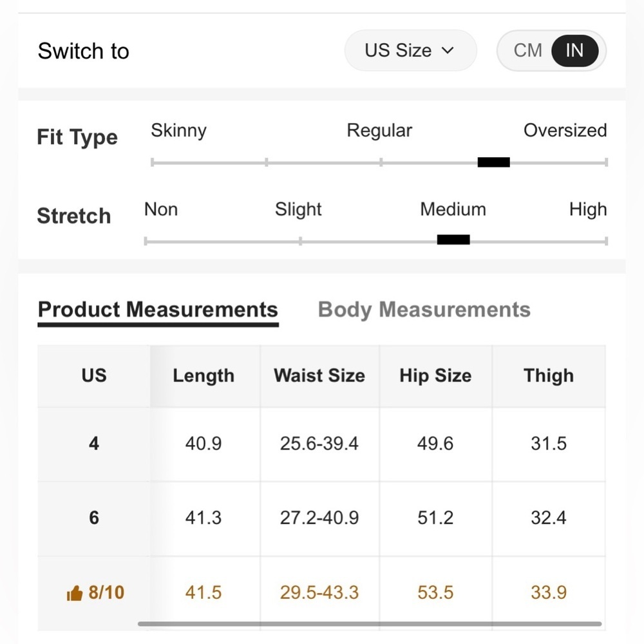The width and height of the screenshot is (644, 644).
Task: Click the Length column header
Action: pyautogui.click(x=204, y=376)
